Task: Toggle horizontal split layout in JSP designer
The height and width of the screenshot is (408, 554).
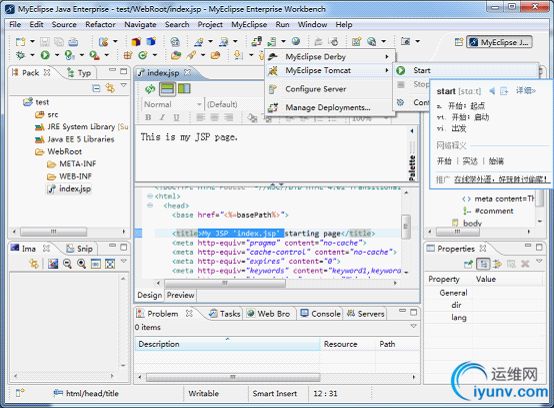Action: (x=167, y=89)
